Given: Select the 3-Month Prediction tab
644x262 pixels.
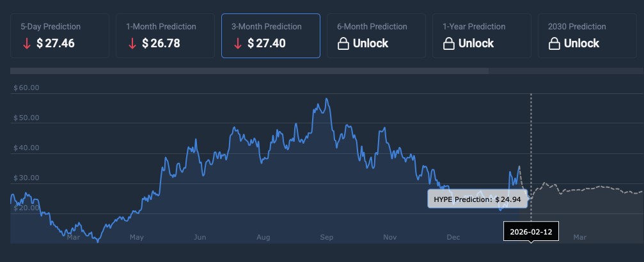Looking at the screenshot, I should coord(271,36).
